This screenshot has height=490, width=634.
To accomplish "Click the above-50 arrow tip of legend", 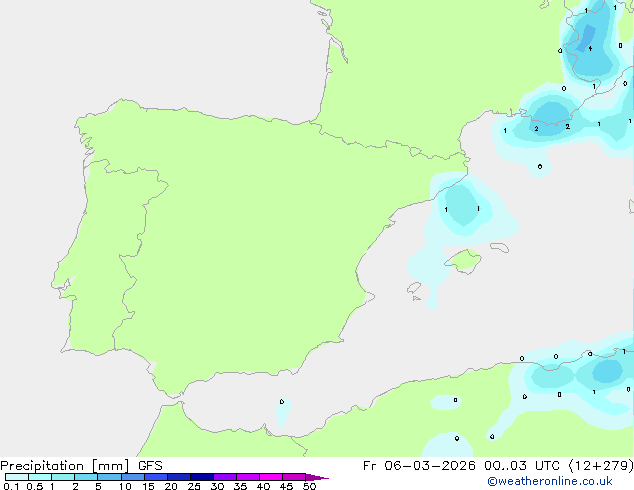I will (x=317, y=477).
